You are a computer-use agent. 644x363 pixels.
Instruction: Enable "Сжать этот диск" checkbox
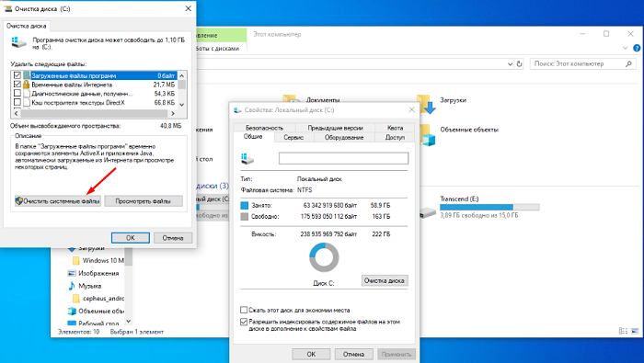click(x=244, y=310)
